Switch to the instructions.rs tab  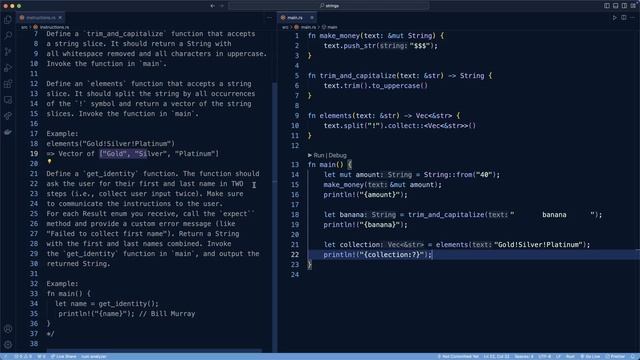click(x=40, y=18)
